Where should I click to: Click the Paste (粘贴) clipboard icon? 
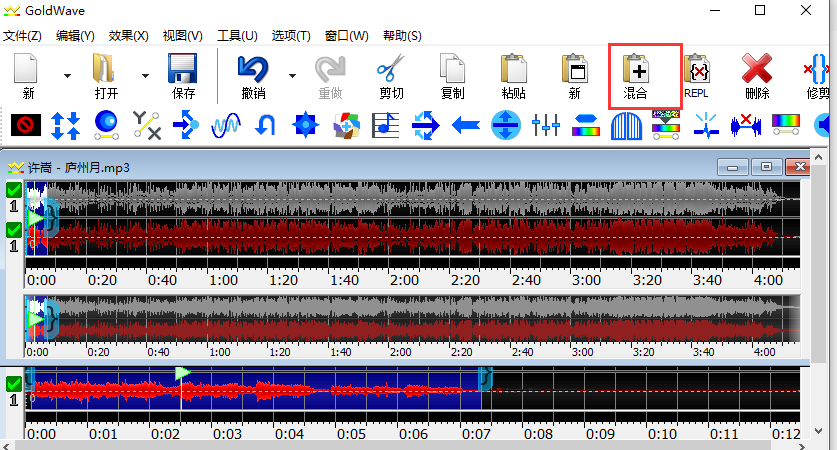[514, 75]
